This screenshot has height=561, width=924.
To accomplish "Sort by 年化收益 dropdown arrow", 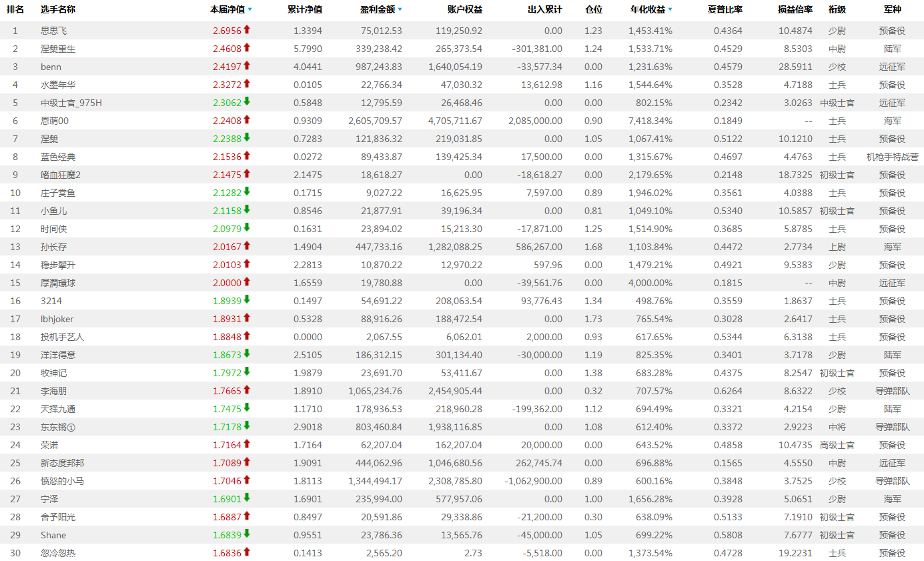I will [670, 10].
